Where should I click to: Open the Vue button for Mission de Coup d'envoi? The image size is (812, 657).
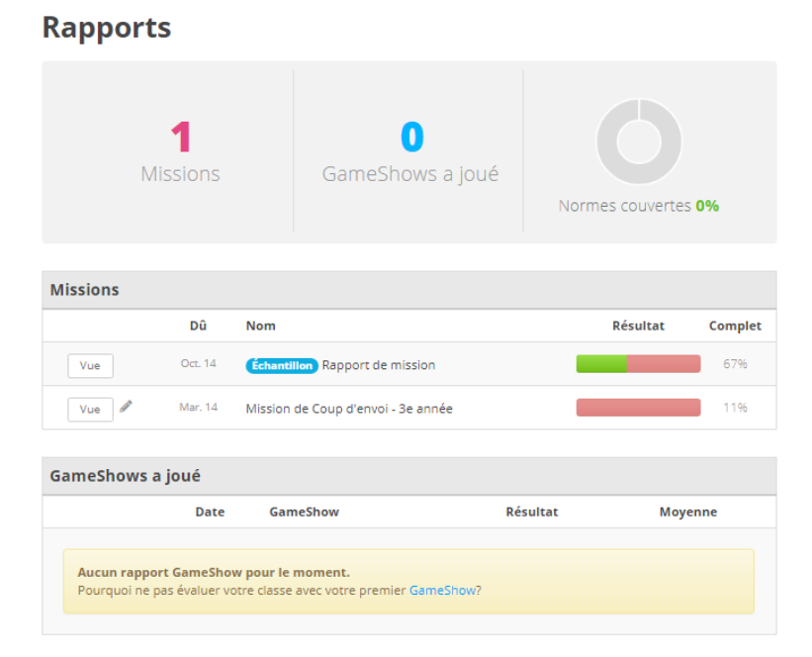click(x=90, y=410)
